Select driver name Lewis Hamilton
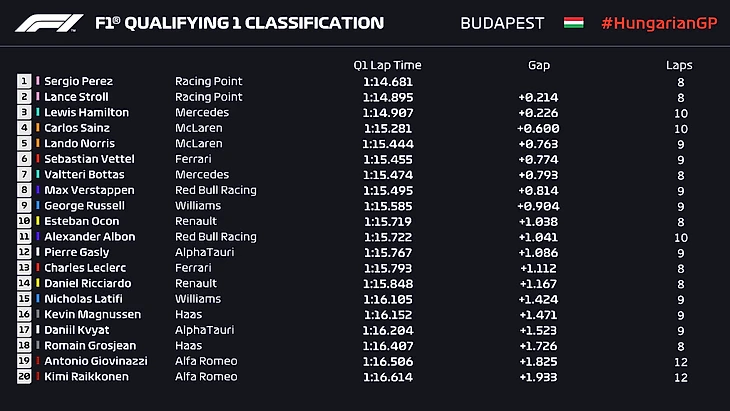730x411 pixels. click(85, 112)
